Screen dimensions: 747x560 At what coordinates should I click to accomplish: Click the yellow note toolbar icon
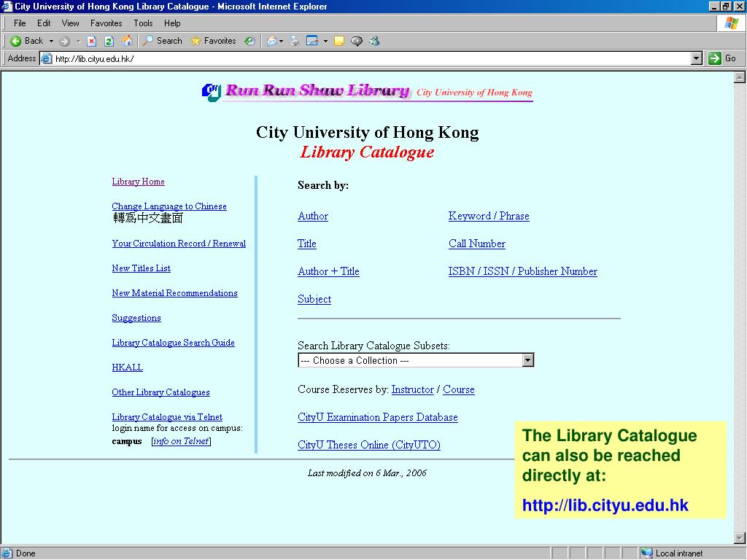click(339, 41)
